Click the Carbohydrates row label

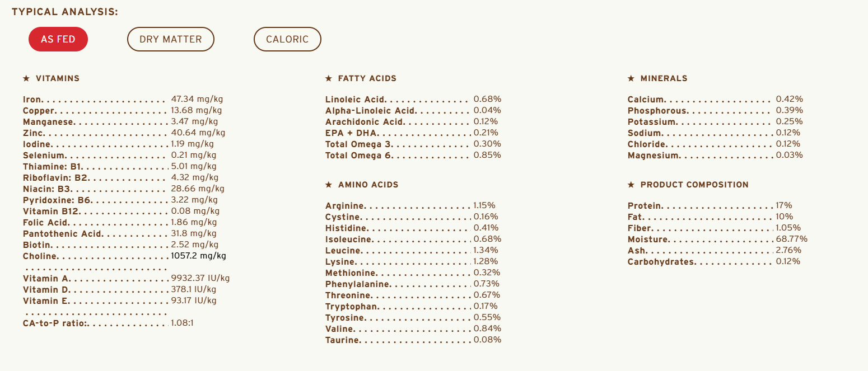(661, 262)
